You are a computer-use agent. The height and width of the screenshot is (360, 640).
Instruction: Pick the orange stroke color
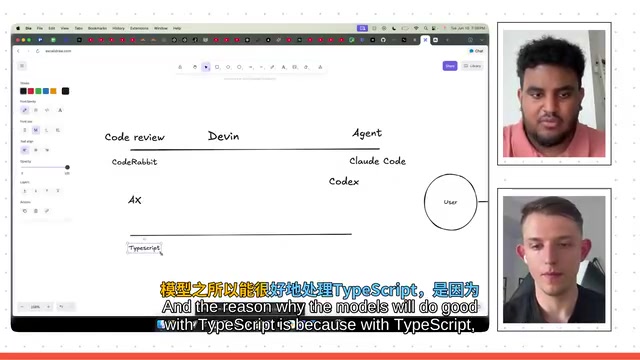click(x=53, y=91)
